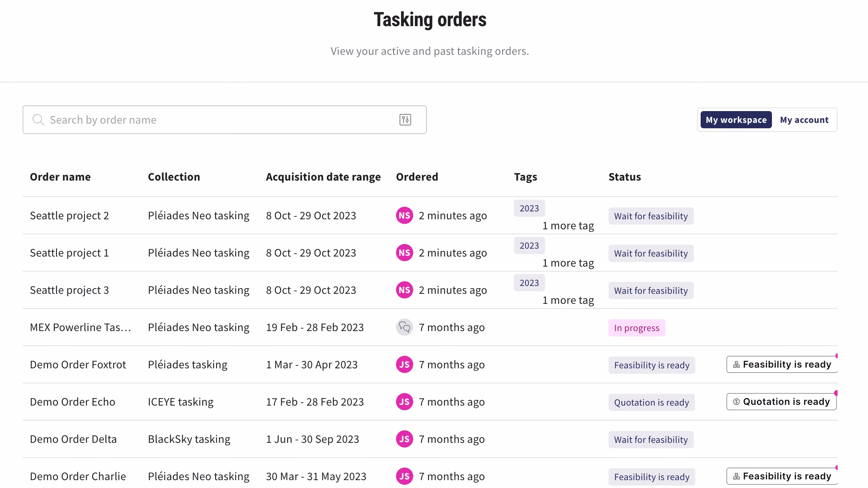The image size is (868, 488).
Task: Click Wait for feasibility badge on Seattle project 2
Action: point(651,216)
